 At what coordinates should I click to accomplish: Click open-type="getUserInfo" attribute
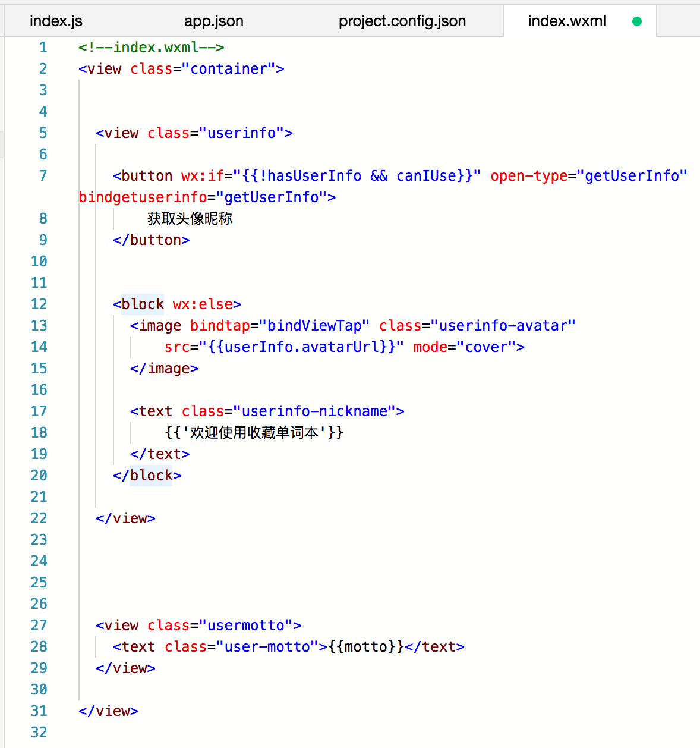[x=589, y=176]
